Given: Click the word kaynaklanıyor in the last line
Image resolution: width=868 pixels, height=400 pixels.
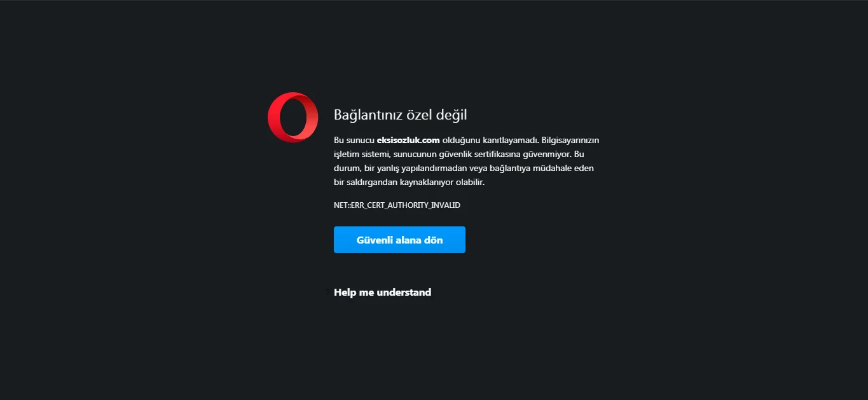Looking at the screenshot, I should tap(426, 182).
